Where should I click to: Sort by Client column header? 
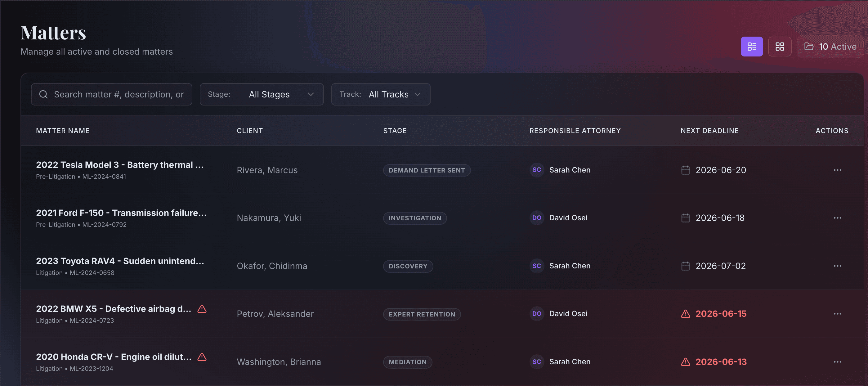(250, 131)
